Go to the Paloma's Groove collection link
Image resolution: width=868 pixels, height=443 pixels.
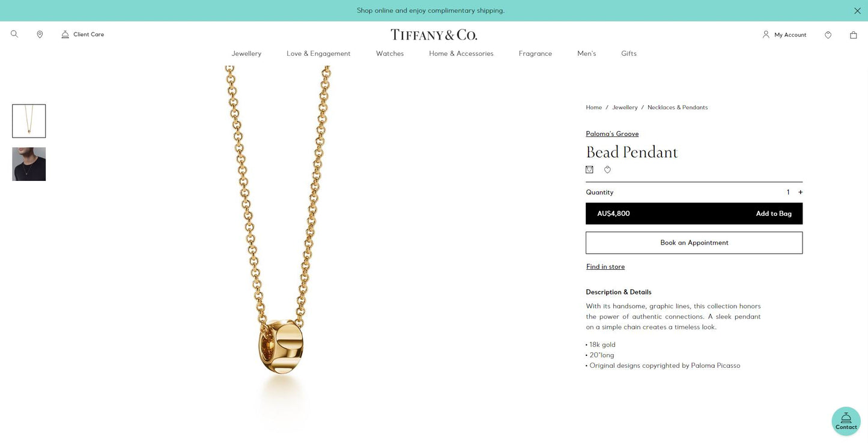click(612, 133)
